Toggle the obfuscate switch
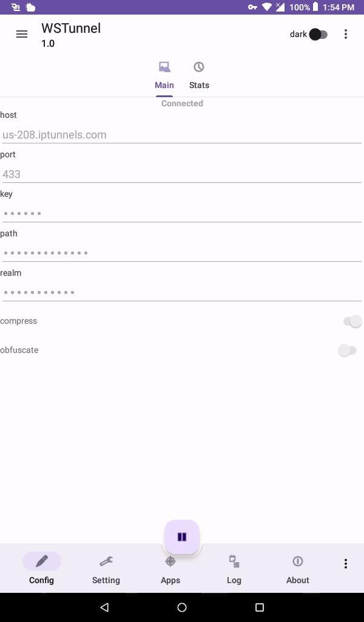364x622 pixels. point(347,350)
